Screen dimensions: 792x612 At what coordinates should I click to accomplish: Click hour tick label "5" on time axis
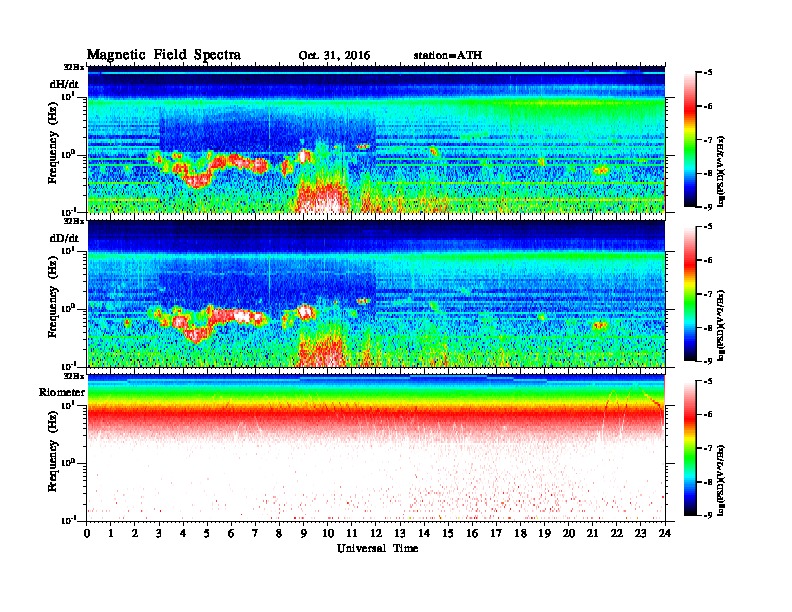coord(208,534)
